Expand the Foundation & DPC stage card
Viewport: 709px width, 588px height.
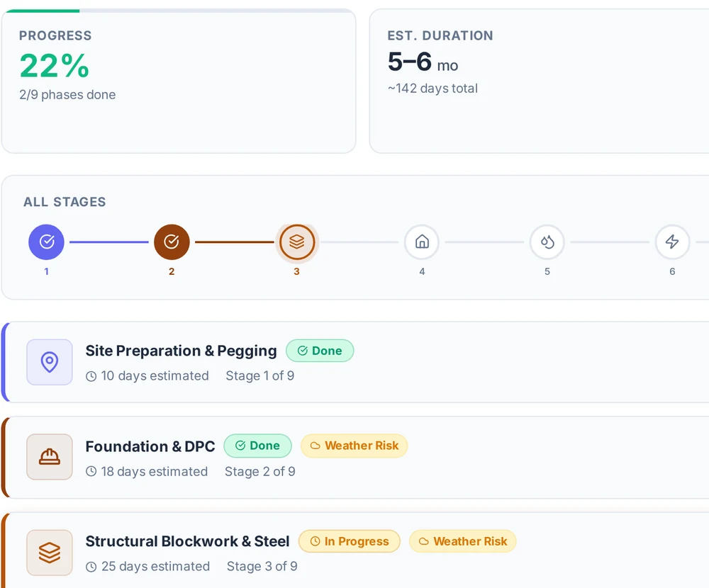point(355,458)
